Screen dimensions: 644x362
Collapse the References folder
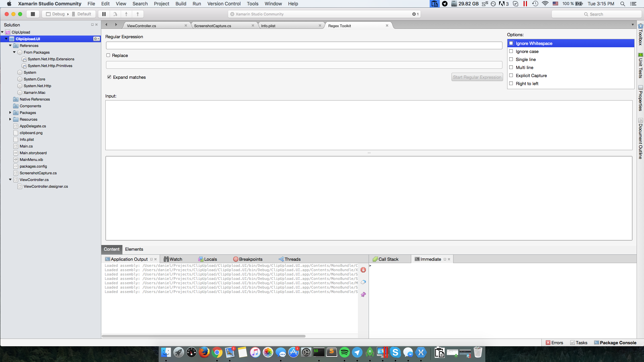(x=10, y=46)
